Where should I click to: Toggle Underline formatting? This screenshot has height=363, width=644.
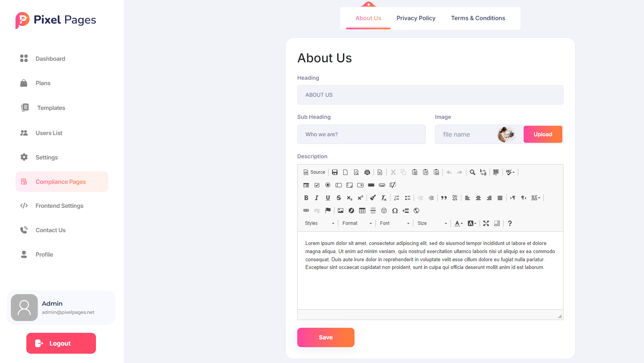tap(328, 198)
